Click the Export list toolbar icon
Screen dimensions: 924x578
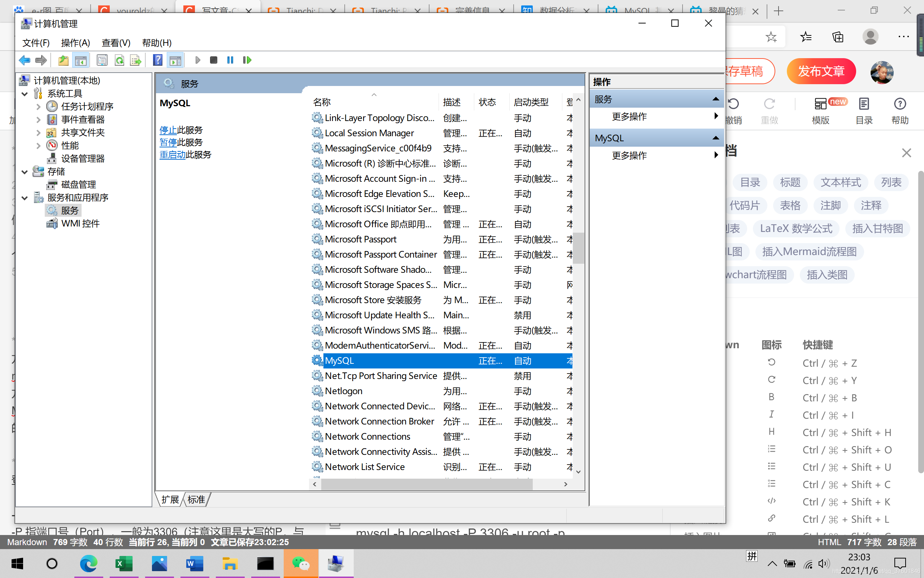pyautogui.click(x=136, y=60)
